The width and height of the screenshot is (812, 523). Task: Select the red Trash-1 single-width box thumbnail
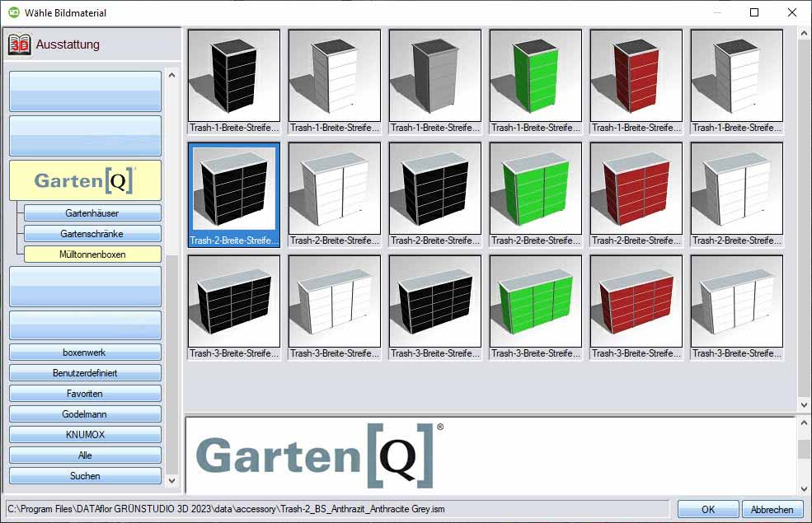point(636,76)
